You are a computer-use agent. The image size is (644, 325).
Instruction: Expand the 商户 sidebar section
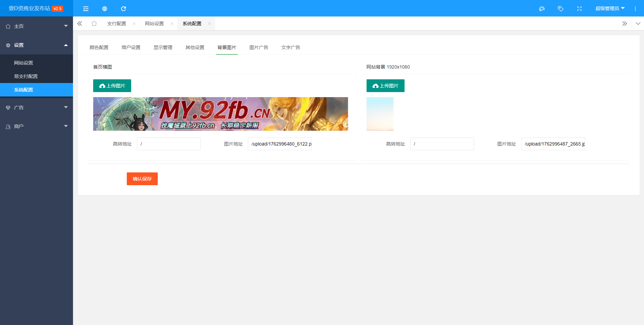click(x=36, y=126)
